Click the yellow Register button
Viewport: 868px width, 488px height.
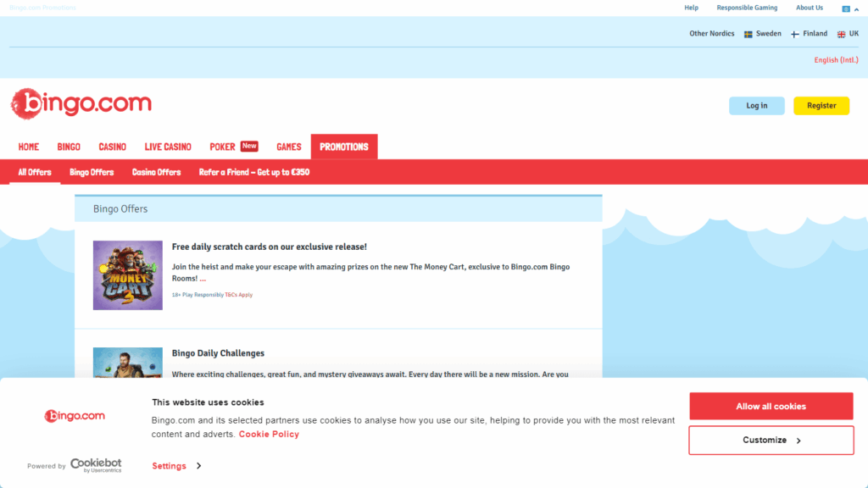[821, 106]
